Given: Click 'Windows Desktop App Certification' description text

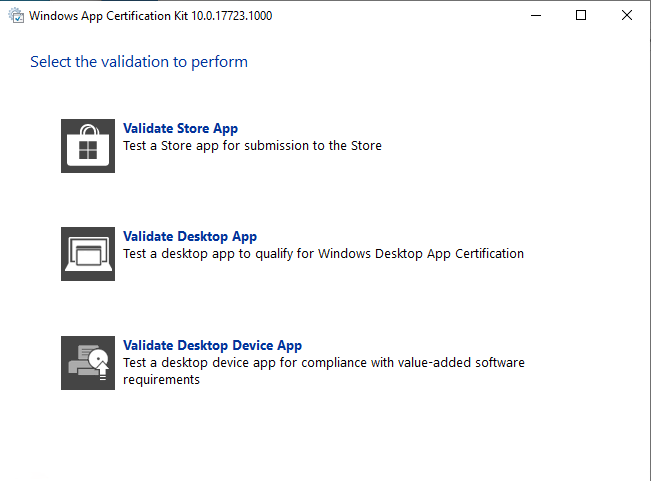Looking at the screenshot, I should [323, 254].
